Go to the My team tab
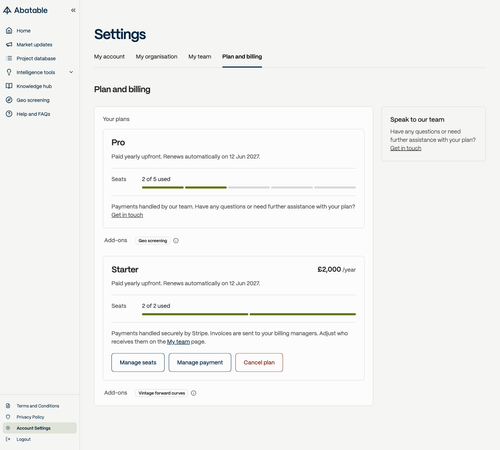This screenshot has width=500, height=450. pyautogui.click(x=200, y=57)
